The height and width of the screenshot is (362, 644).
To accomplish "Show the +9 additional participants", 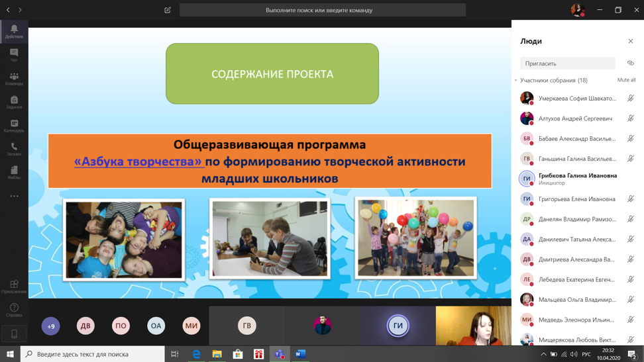I will pos(50,326).
